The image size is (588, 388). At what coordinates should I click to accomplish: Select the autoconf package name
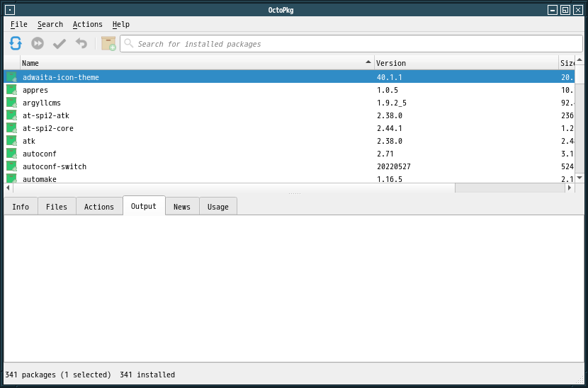click(40, 154)
